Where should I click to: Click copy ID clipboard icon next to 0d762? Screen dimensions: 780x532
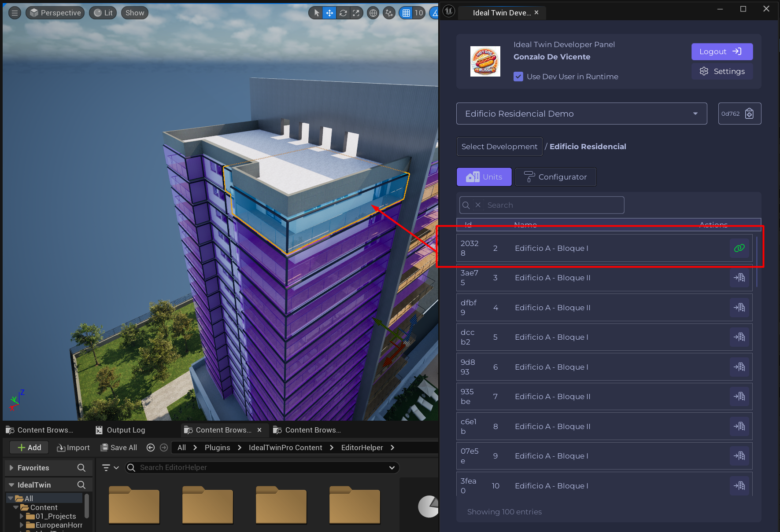[749, 114]
